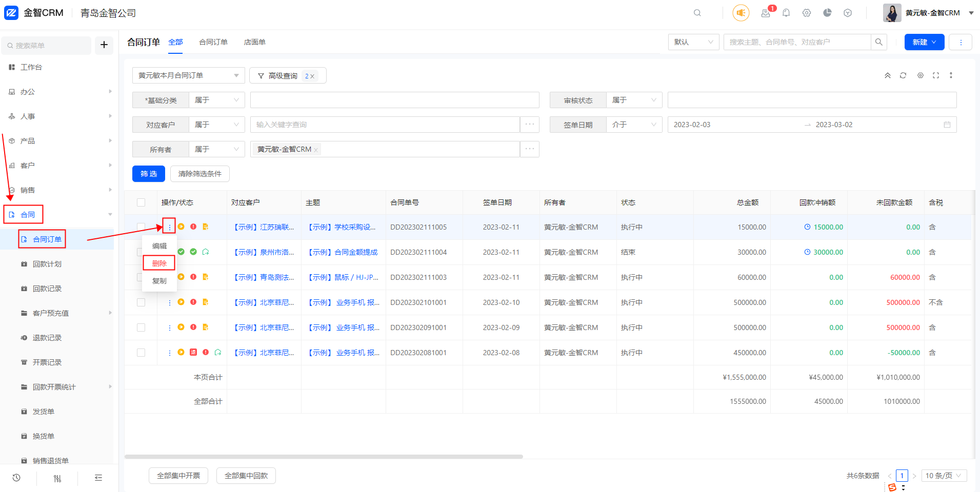Screen dimensions: 980x492
Task: Open the inbox messages icon with badge
Action: point(766,13)
